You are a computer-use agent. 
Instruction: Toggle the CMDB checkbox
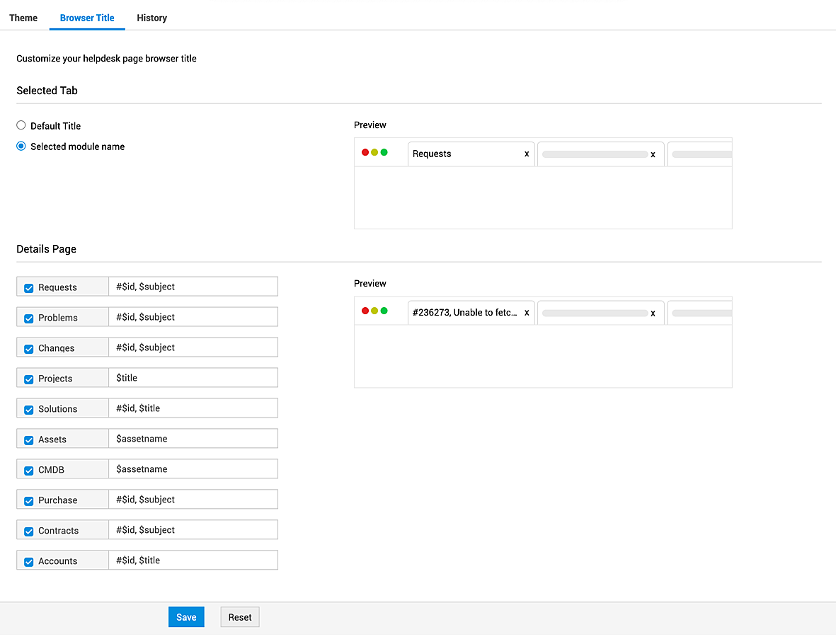[29, 471]
